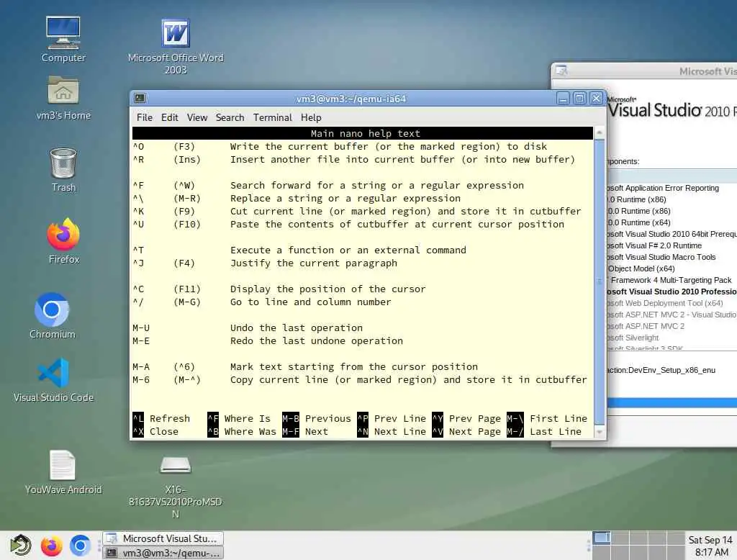737x560 pixels.
Task: Click M-\ First Line shortcut in nano
Action: [548, 418]
